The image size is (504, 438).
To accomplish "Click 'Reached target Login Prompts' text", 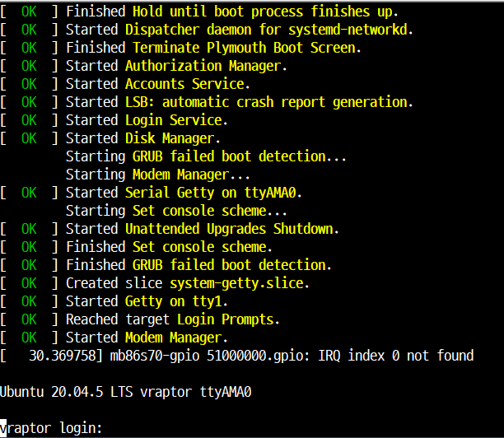I will tap(173, 319).
